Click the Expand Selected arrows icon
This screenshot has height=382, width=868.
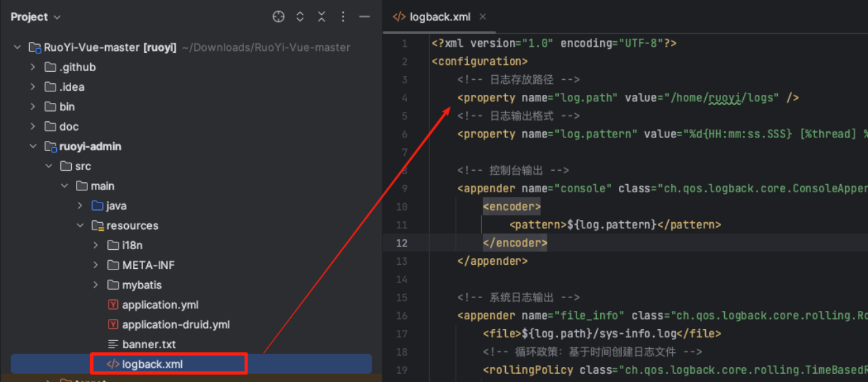(x=300, y=17)
